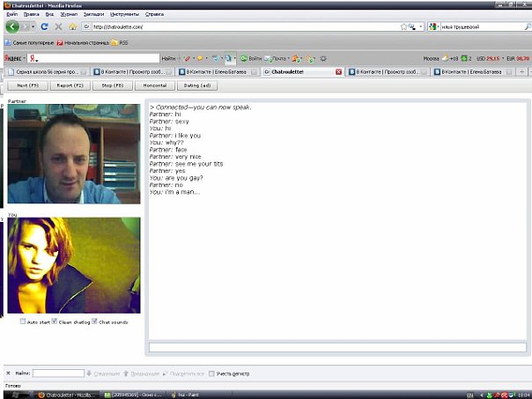Click the magnifier icon in the search box
532x399 pixels.
[528, 26]
